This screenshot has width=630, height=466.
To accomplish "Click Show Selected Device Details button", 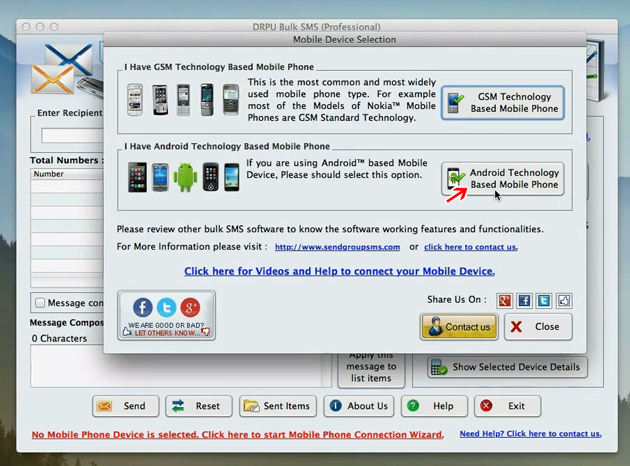I will tap(507, 367).
